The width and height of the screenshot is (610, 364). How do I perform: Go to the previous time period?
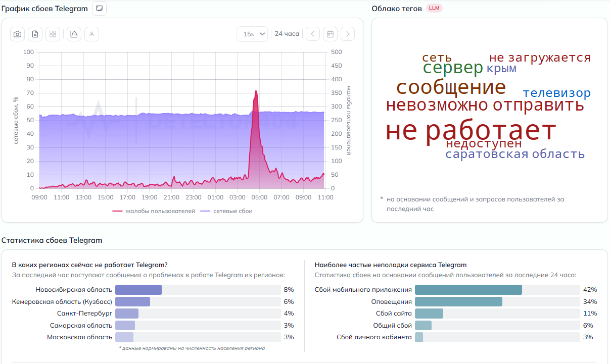[x=313, y=34]
